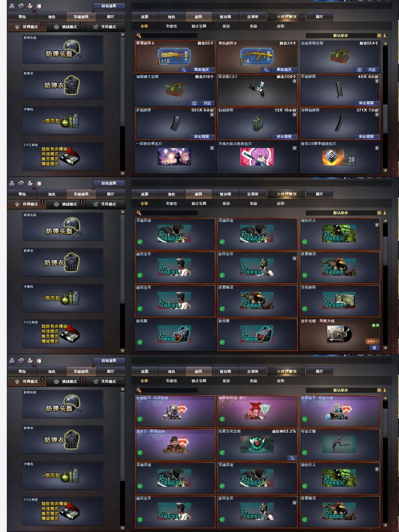This screenshot has width=399, height=532.
Task: Click magnifier icon on 究极生化宝箱 item
Action: point(292,458)
